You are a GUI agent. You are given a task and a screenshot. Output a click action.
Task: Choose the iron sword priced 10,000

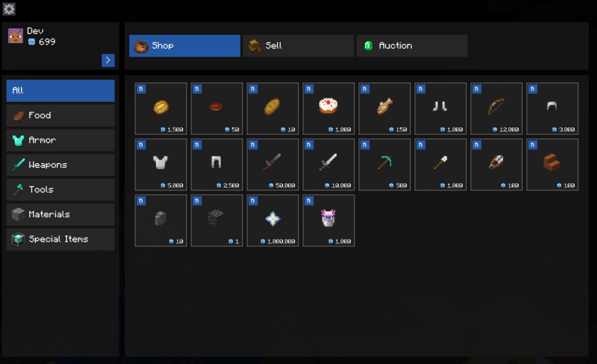click(328, 164)
